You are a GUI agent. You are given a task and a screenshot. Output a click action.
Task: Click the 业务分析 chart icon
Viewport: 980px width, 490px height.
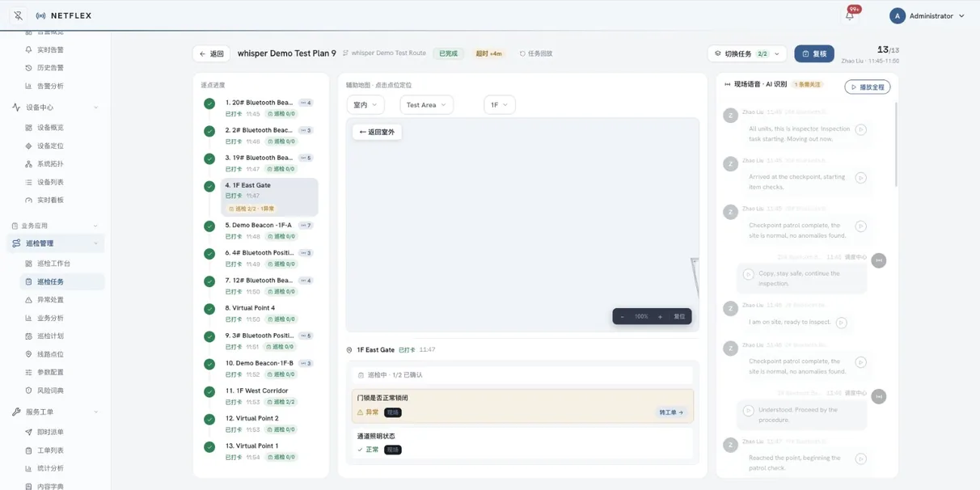pyautogui.click(x=28, y=318)
